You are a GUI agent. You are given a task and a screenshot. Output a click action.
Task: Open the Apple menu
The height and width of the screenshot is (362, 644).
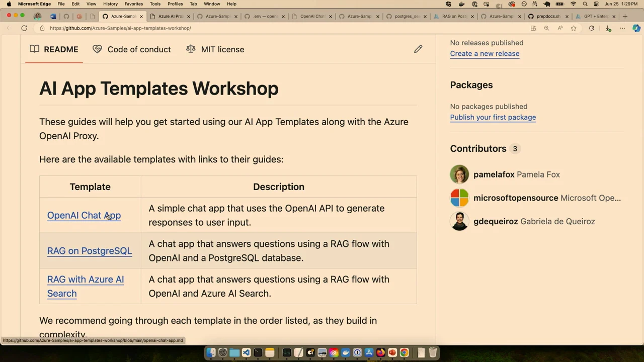(x=9, y=4)
